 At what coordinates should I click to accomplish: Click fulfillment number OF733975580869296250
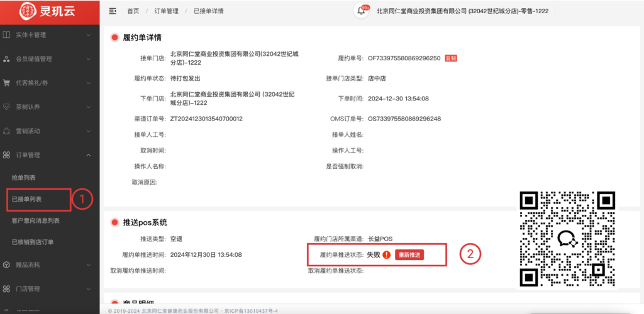point(404,58)
